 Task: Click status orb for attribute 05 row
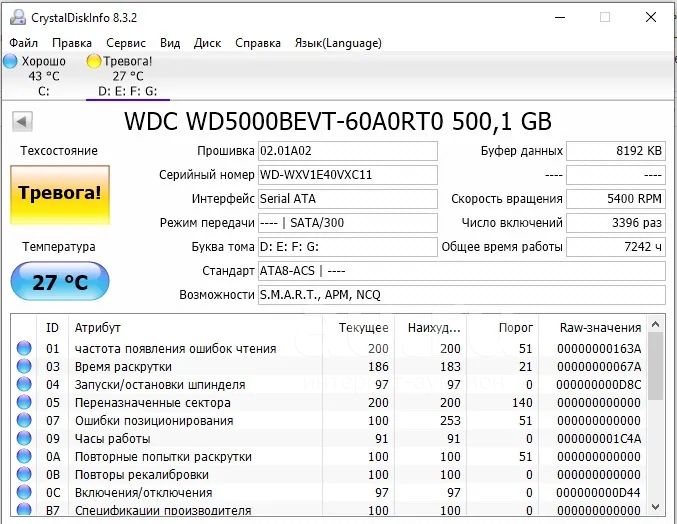pos(24,402)
